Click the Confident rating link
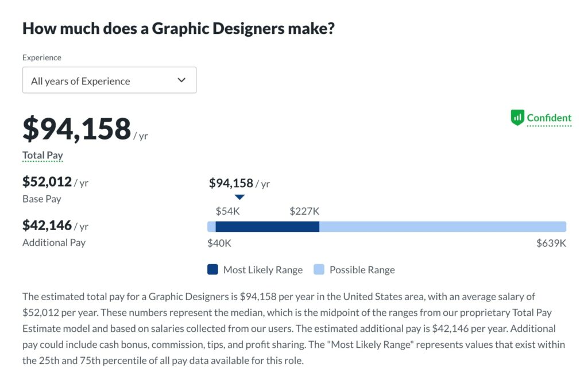 pos(549,118)
